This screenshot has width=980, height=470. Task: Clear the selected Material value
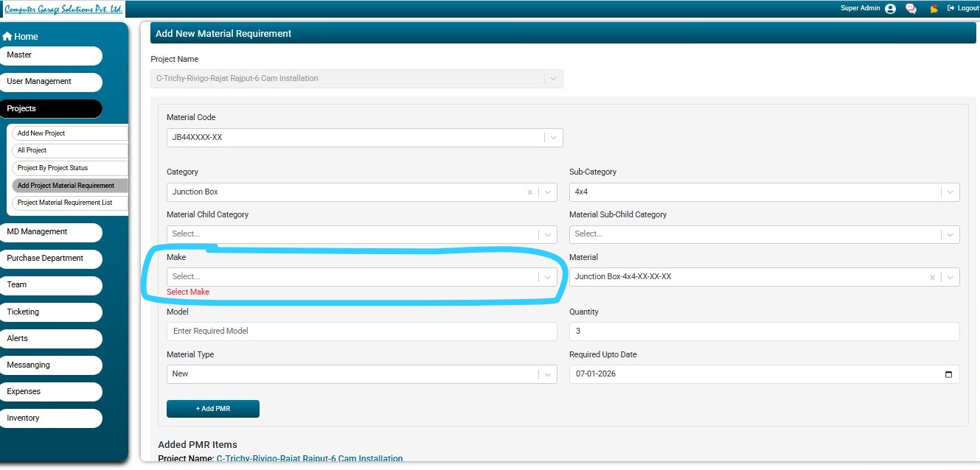coord(932,278)
